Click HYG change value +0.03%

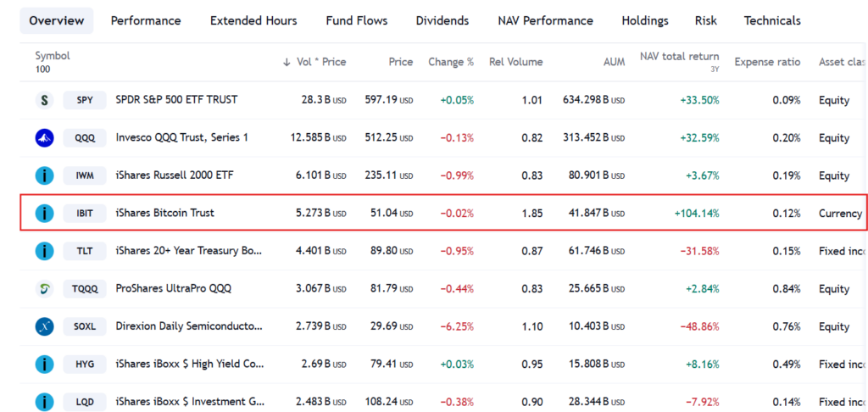point(457,365)
